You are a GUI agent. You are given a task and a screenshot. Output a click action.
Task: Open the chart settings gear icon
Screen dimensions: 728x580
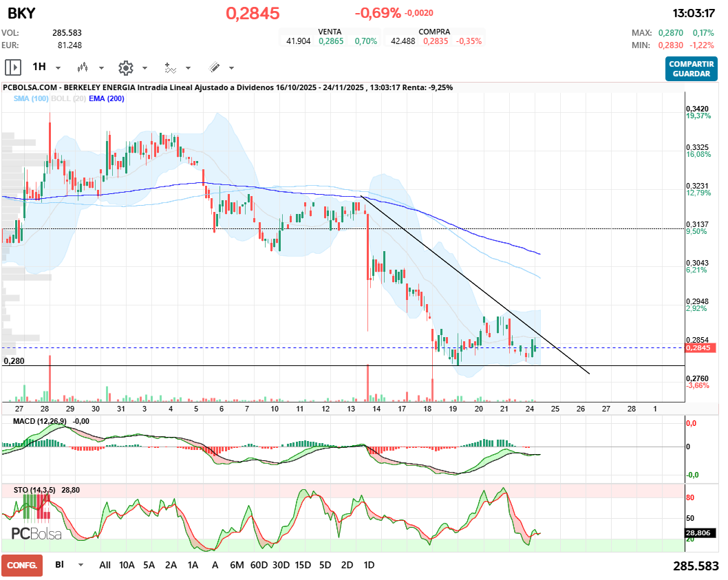click(x=125, y=67)
